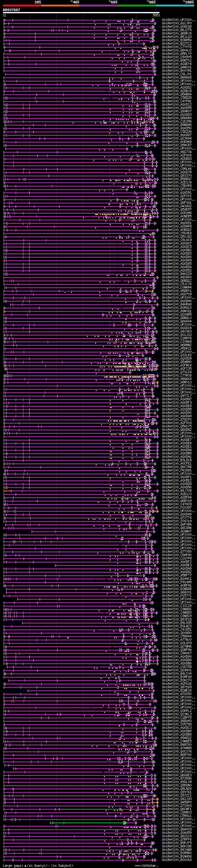
Task: Select the UniRef100_C1E2M6 label
Action: pyautogui.click(x=177, y=121)
